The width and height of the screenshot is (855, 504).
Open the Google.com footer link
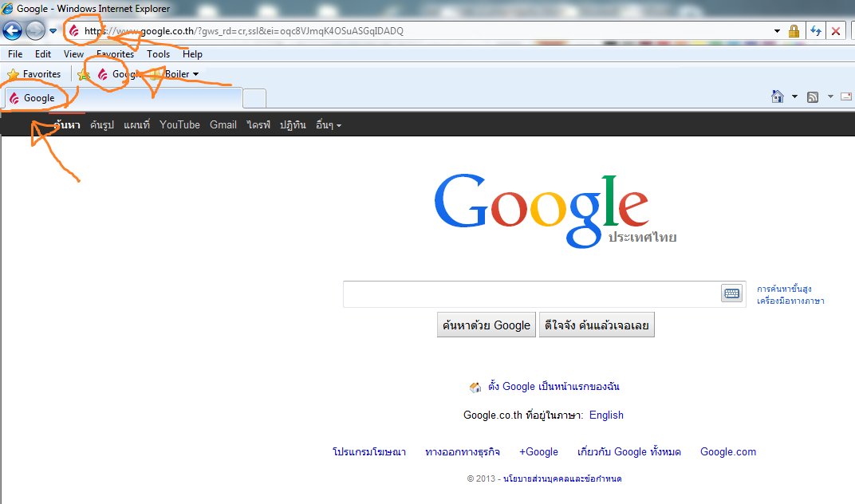coord(728,451)
